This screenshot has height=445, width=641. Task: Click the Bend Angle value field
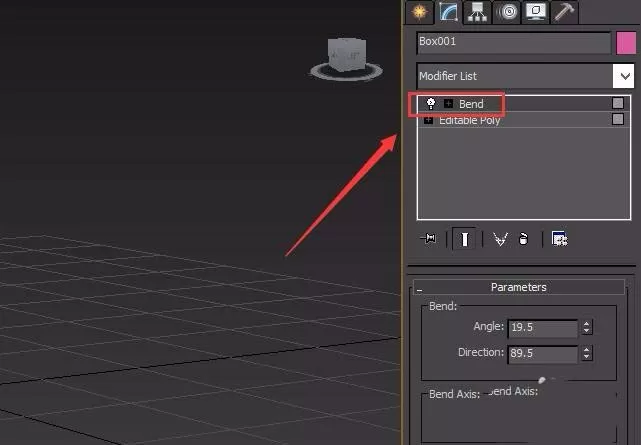pyautogui.click(x=542, y=328)
